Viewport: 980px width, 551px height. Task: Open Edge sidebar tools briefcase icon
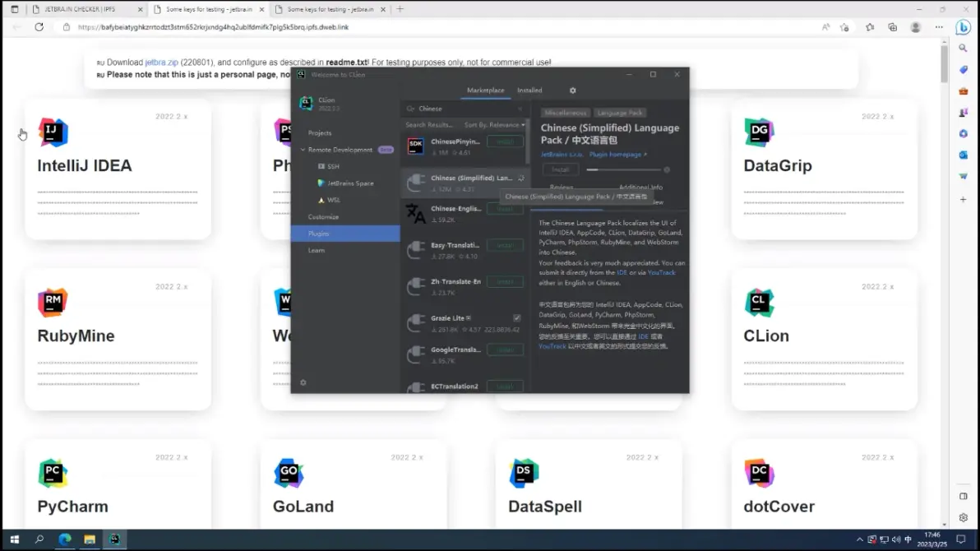tap(963, 91)
